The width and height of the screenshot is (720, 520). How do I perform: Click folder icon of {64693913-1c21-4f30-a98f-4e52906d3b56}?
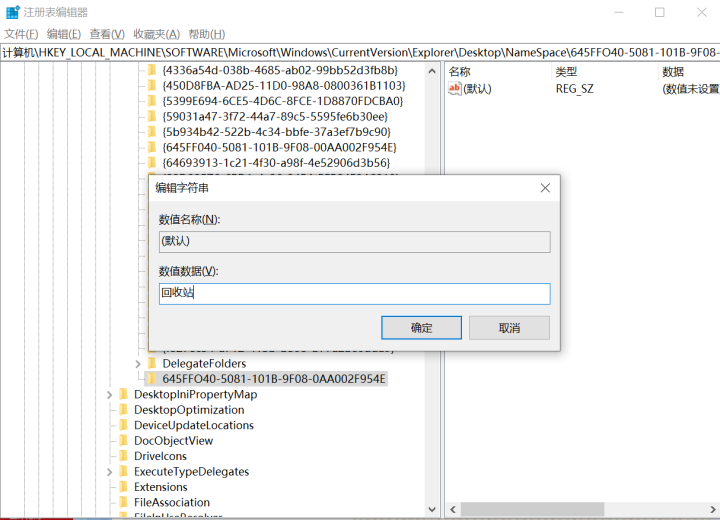click(x=152, y=163)
